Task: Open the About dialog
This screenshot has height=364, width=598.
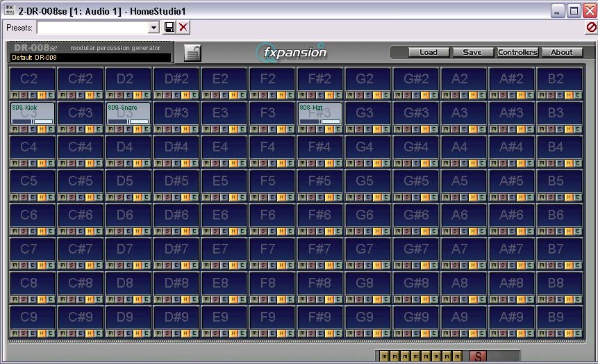Action: pyautogui.click(x=562, y=52)
